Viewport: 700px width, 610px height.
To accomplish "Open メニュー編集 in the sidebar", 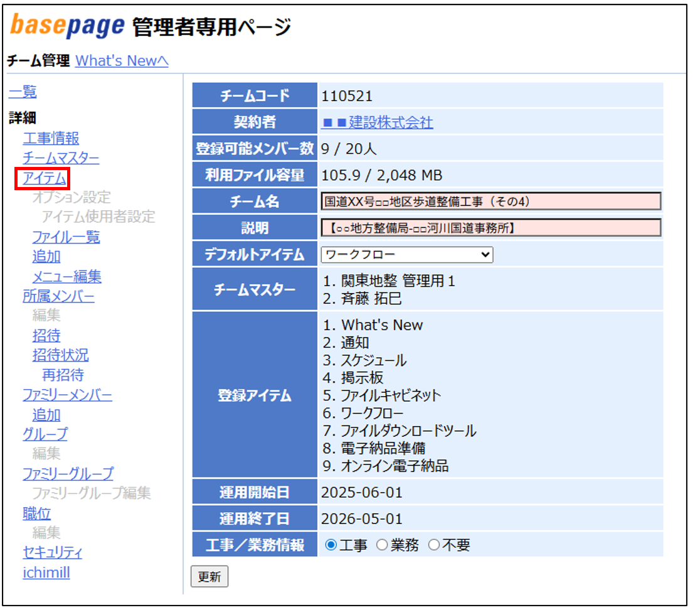I will click(66, 276).
